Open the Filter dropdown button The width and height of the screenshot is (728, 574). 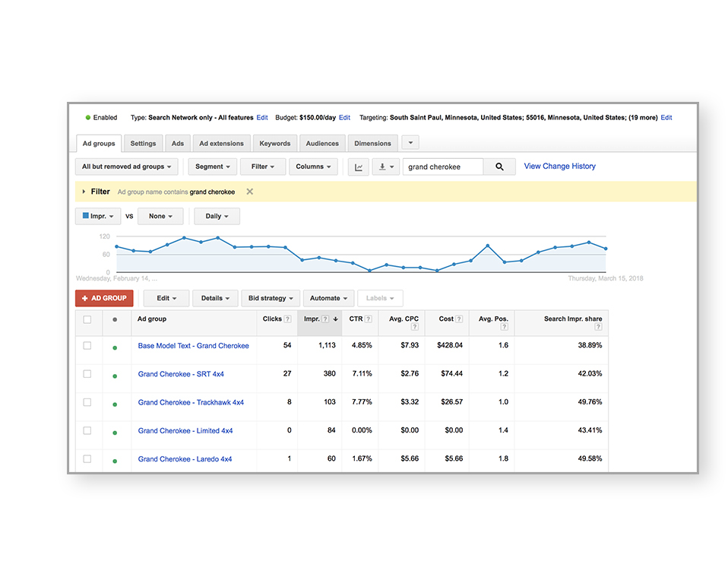point(263,166)
